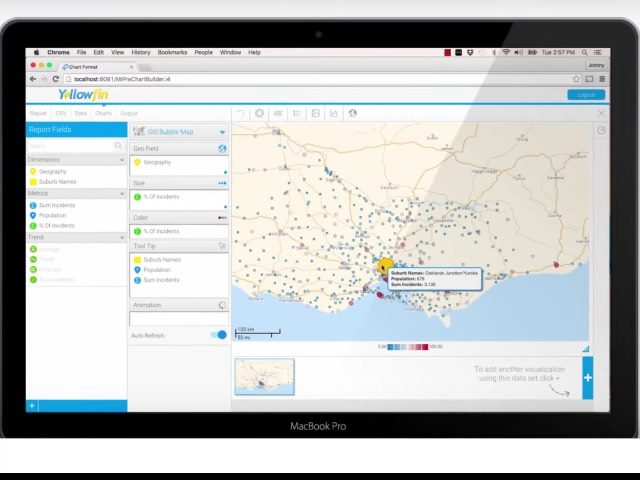Image resolution: width=640 pixels, height=480 pixels.
Task: Click the search magnifier in Report Fields
Action: point(118,146)
